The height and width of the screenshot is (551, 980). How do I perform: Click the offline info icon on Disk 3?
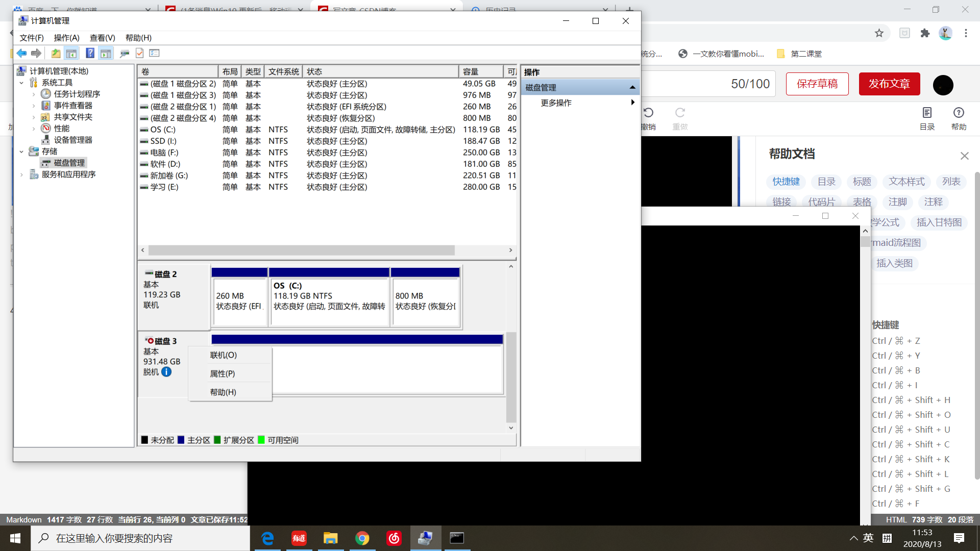point(166,372)
